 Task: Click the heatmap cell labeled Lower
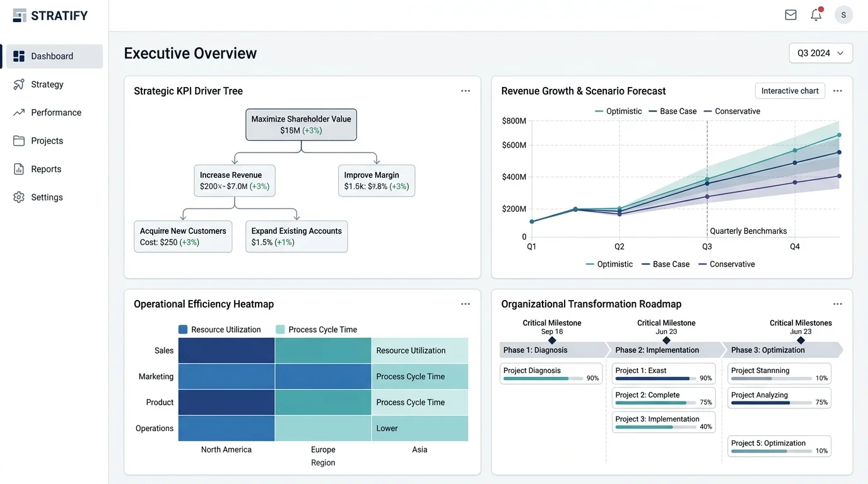[x=419, y=428]
